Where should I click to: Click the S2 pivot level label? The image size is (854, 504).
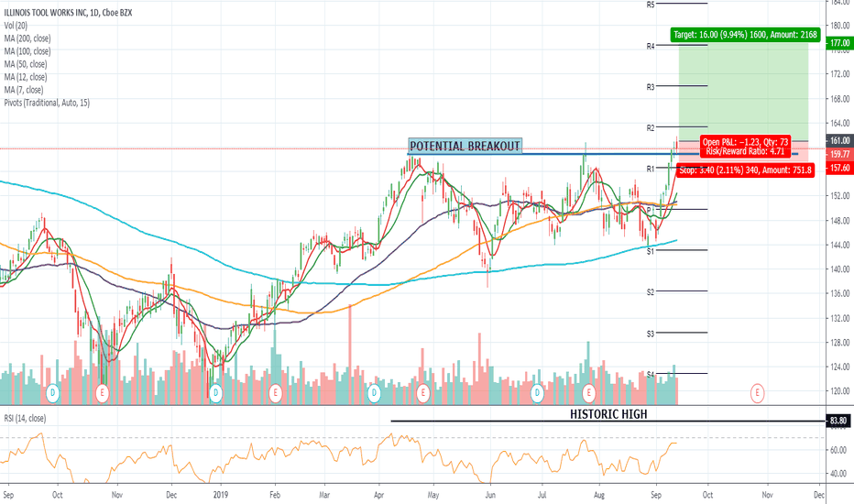point(651,292)
